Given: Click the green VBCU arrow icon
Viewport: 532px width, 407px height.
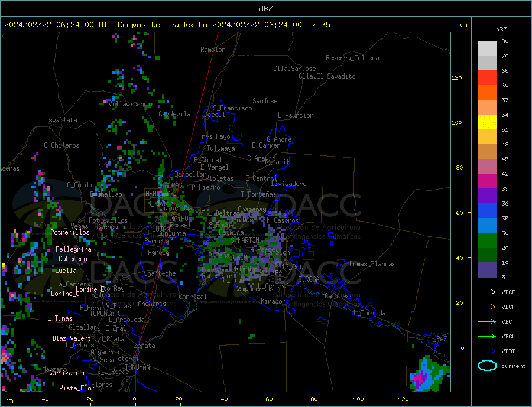Looking at the screenshot, I should tap(487, 337).
